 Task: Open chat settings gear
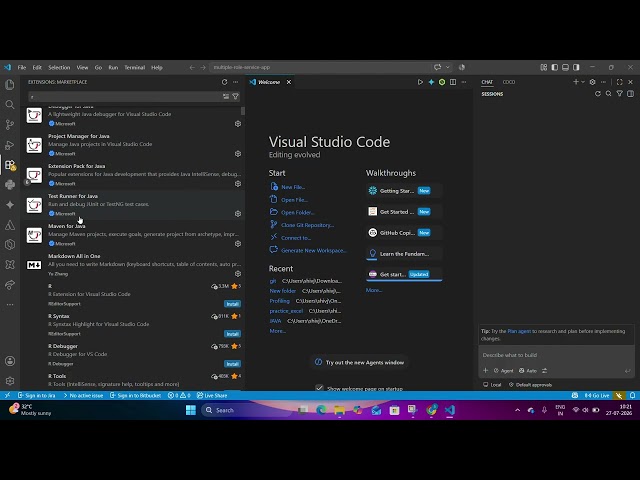point(593,82)
